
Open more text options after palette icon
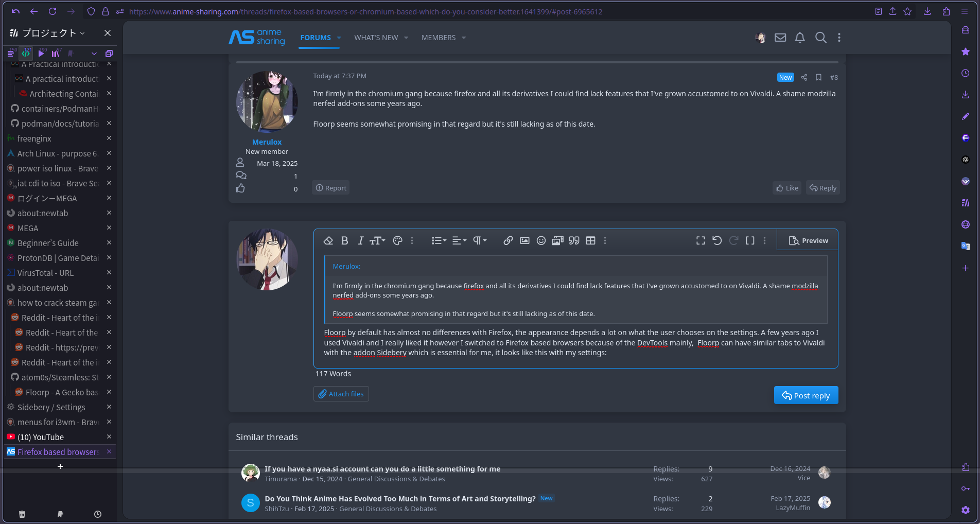tap(412, 240)
